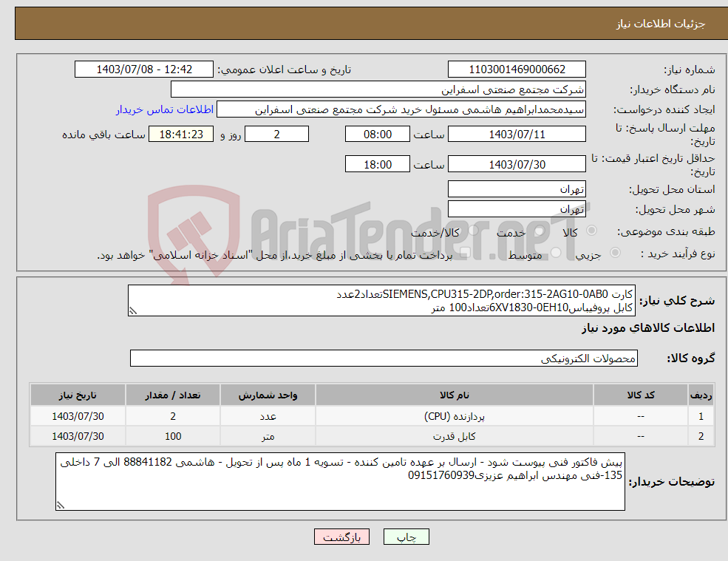
Task: Click the buyer notes textarea
Action: coord(340,482)
